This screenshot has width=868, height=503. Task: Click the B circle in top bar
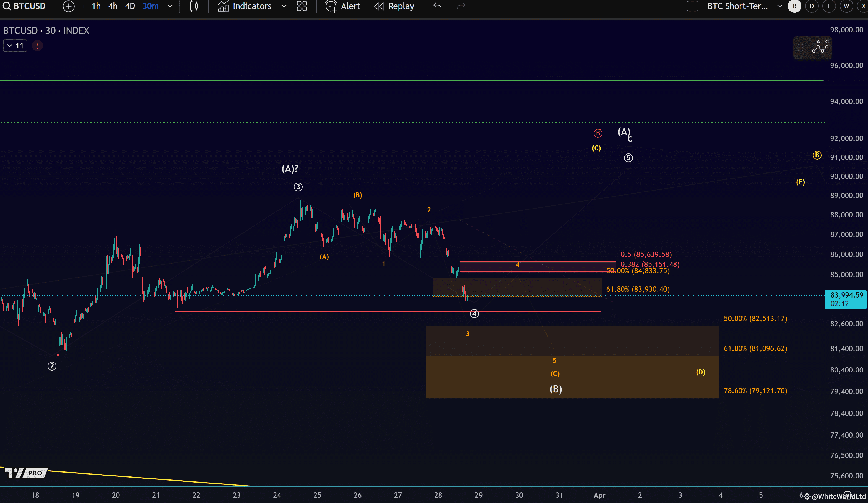coord(795,6)
